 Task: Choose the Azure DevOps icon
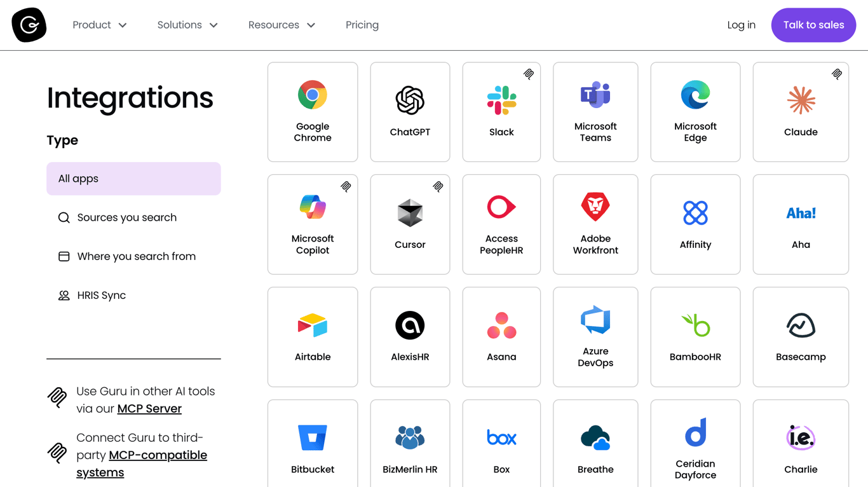pos(595,320)
